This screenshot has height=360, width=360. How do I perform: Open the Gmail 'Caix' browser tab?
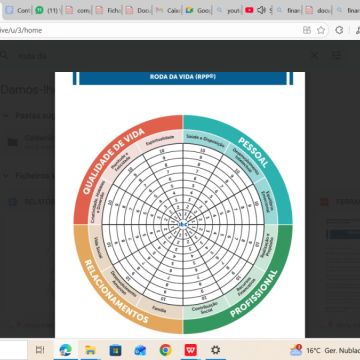(169, 10)
